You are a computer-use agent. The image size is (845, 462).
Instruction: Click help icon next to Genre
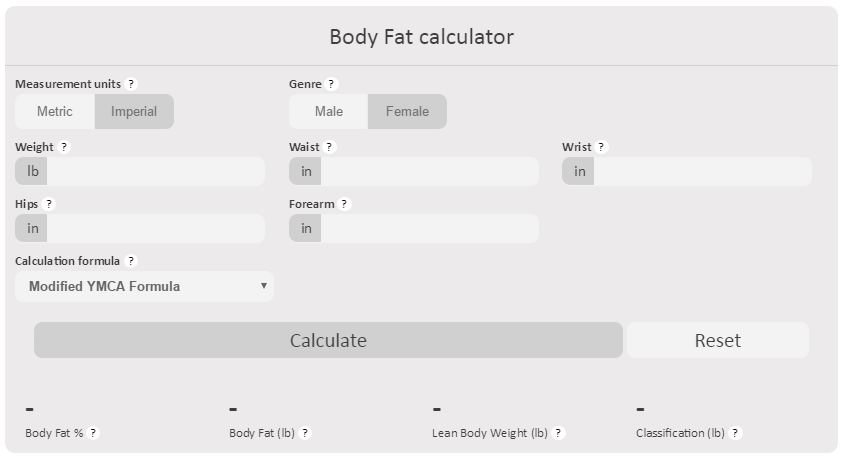332,85
